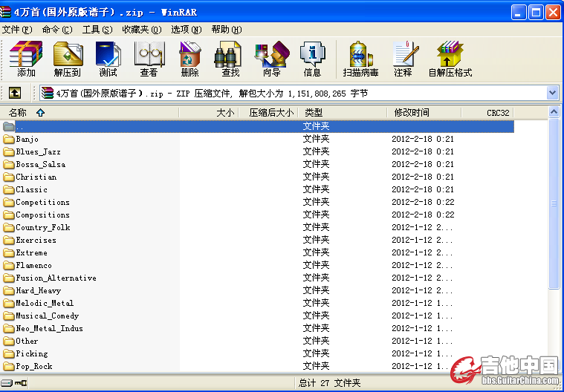Click the Christian folder icon

[9, 177]
